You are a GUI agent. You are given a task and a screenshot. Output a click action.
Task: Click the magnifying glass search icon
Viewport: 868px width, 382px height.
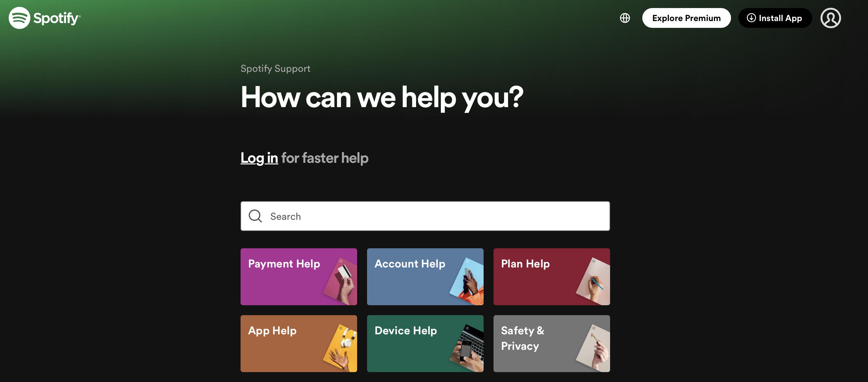click(x=255, y=216)
